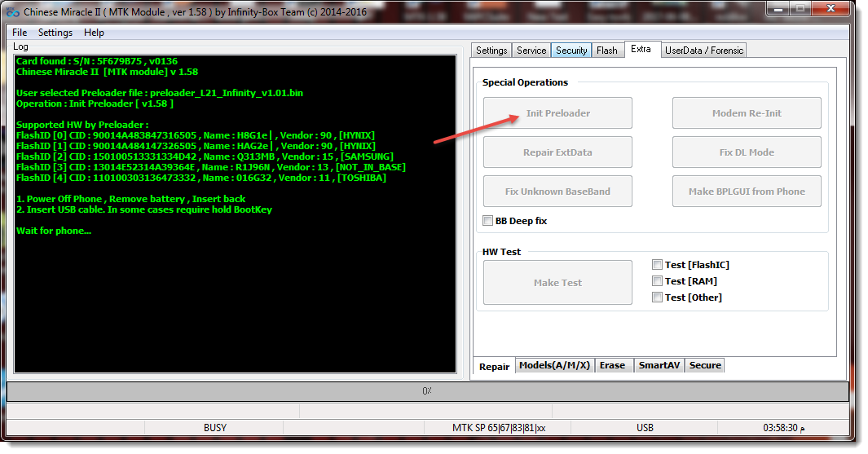Open the Settings menu

coord(55,33)
